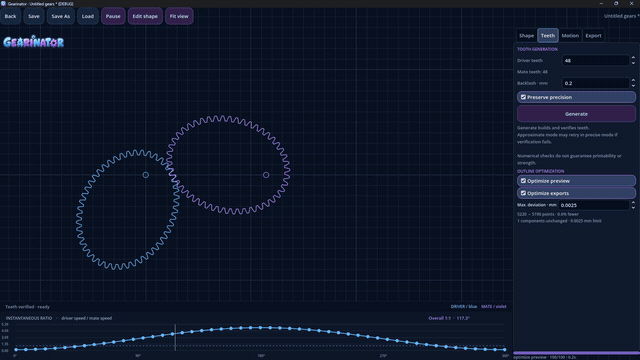Click the Back button
This screenshot has width=640, height=360.
11,16
